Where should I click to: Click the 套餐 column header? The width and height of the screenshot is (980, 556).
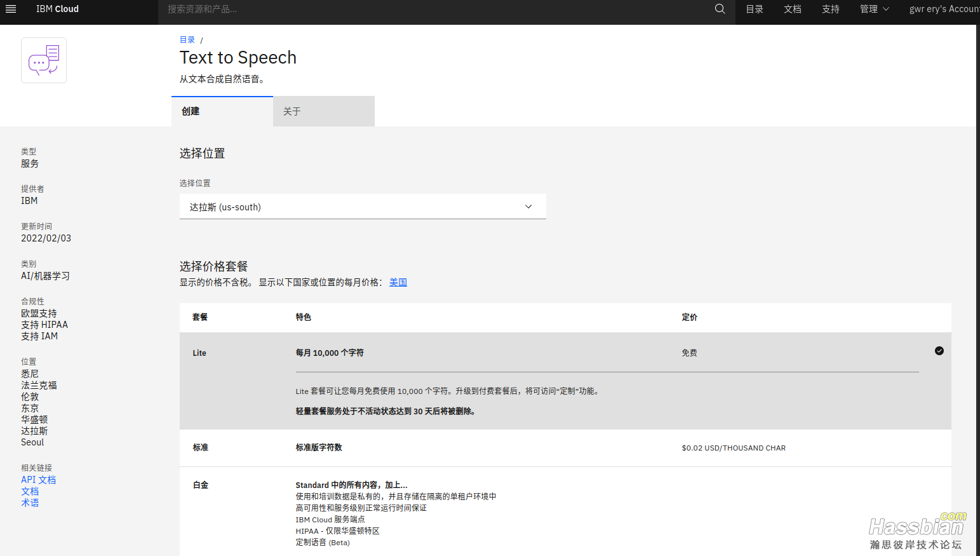point(200,317)
